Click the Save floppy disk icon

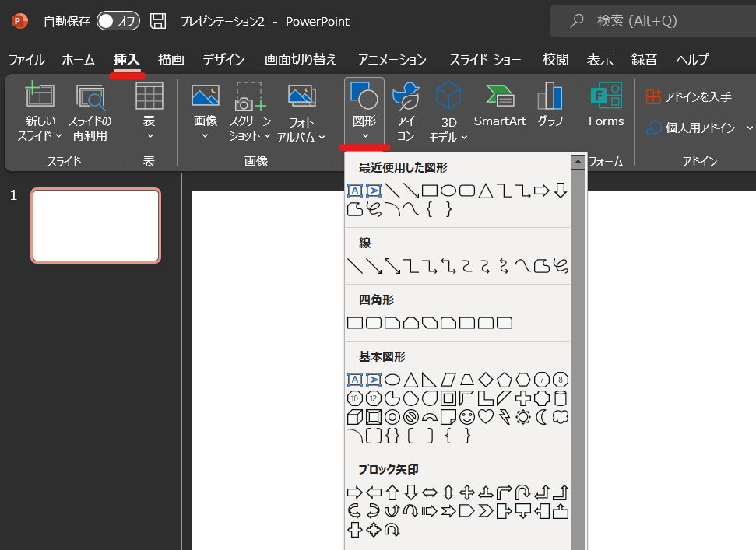(158, 21)
